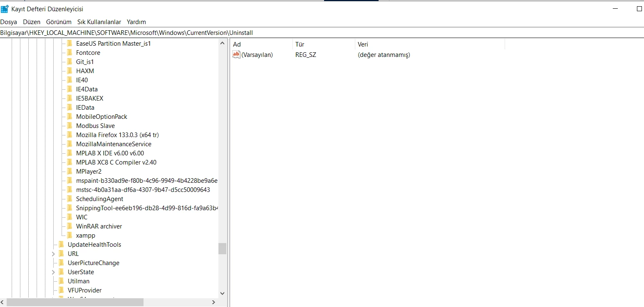Click the folder icon of MPlayer2 key
This screenshot has height=307, width=644.
69,172
